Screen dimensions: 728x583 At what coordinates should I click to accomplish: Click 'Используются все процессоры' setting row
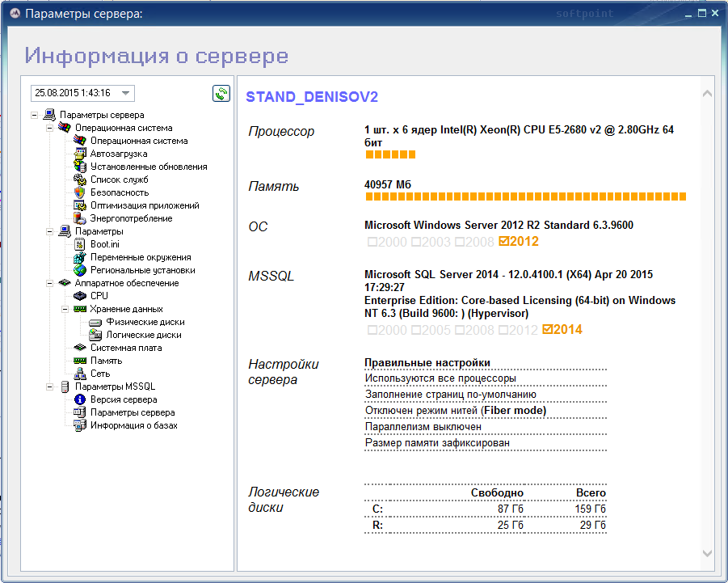[485, 378]
